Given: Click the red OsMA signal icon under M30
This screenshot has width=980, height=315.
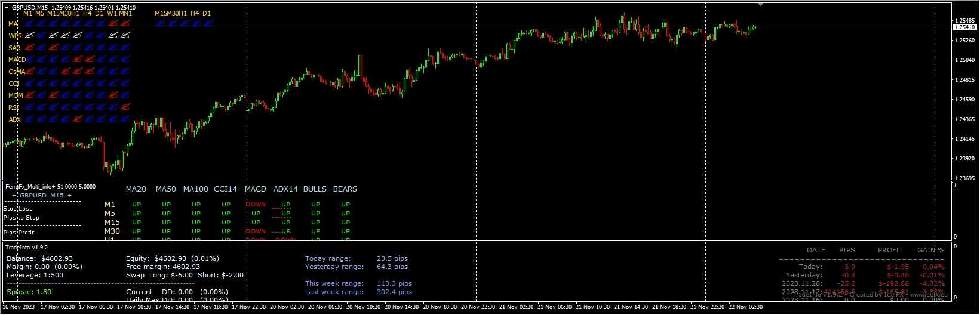Looking at the screenshot, I should tap(66, 72).
